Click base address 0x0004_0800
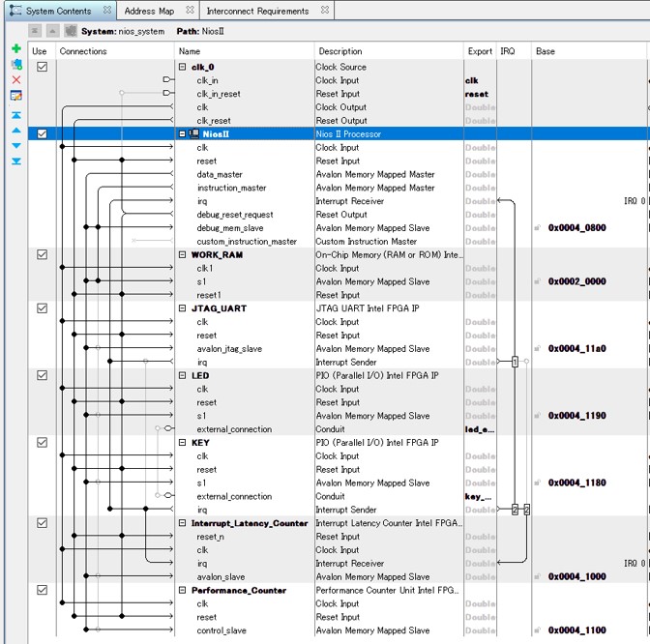The width and height of the screenshot is (650, 644). 577,227
